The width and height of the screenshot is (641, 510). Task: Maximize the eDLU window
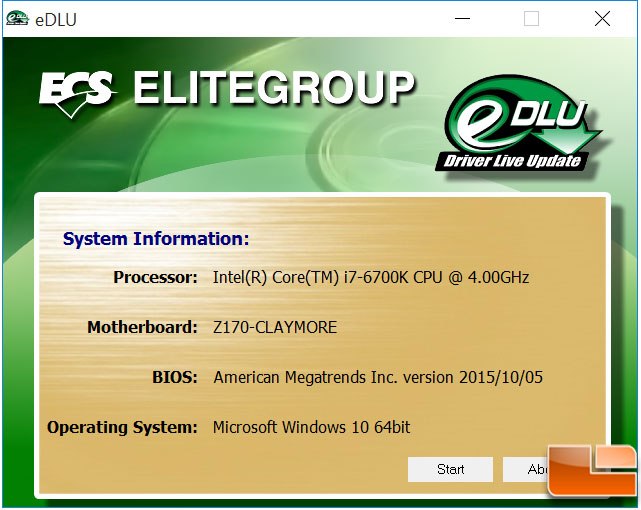click(531, 19)
